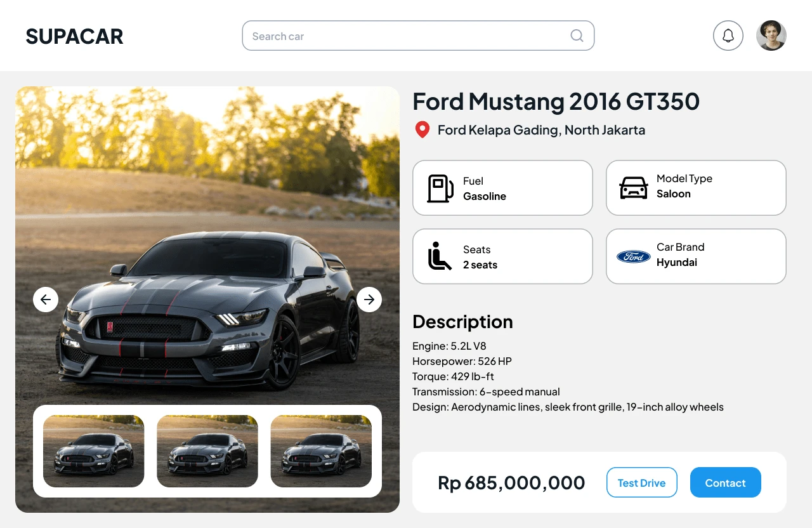The width and height of the screenshot is (812, 528).
Task: Show the previous car photo
Action: [x=46, y=300]
